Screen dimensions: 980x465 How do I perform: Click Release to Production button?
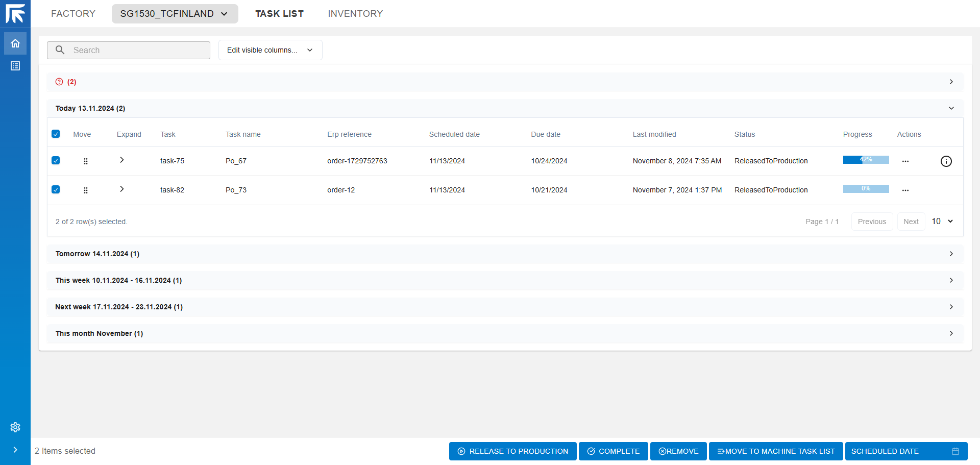coord(512,451)
